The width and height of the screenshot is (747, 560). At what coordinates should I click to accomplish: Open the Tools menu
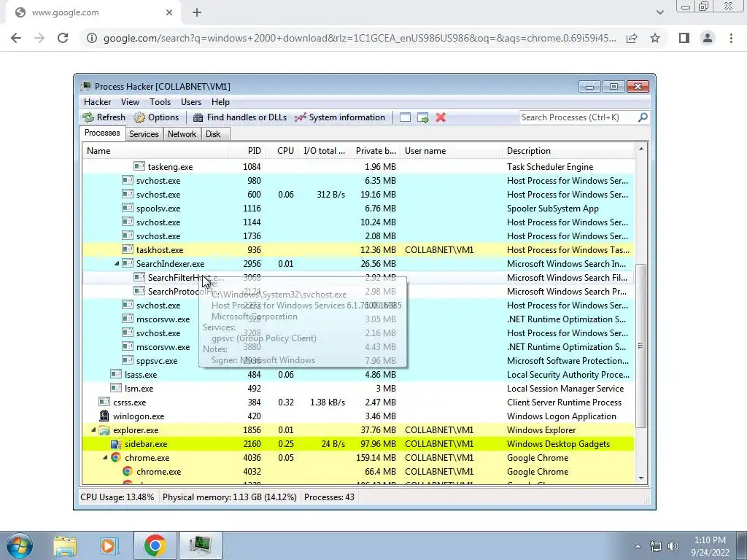(160, 102)
